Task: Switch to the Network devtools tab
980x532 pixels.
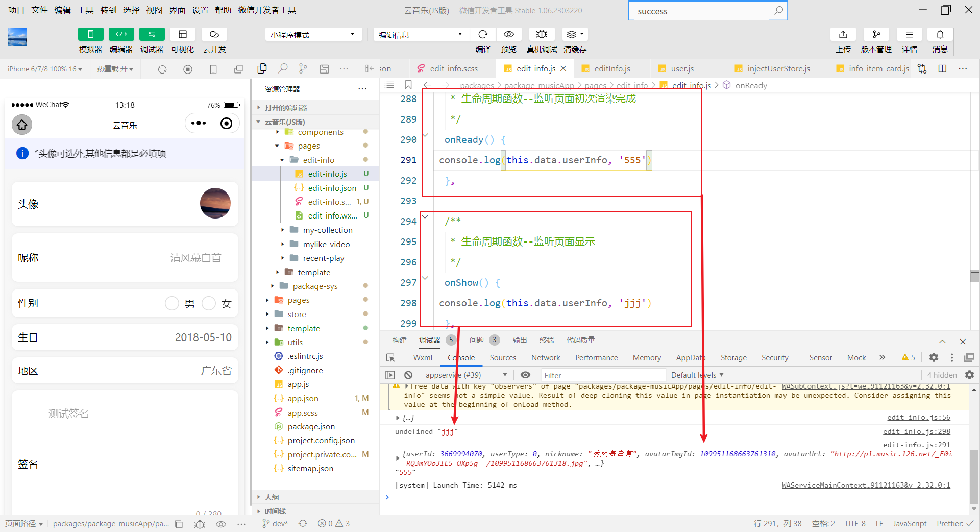Action: click(546, 358)
